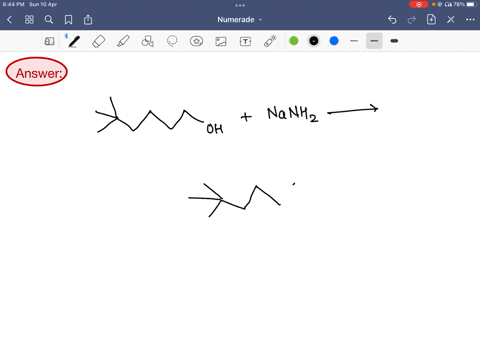Select the thinnest stroke width
The width and height of the screenshot is (480, 360).
pyautogui.click(x=354, y=41)
